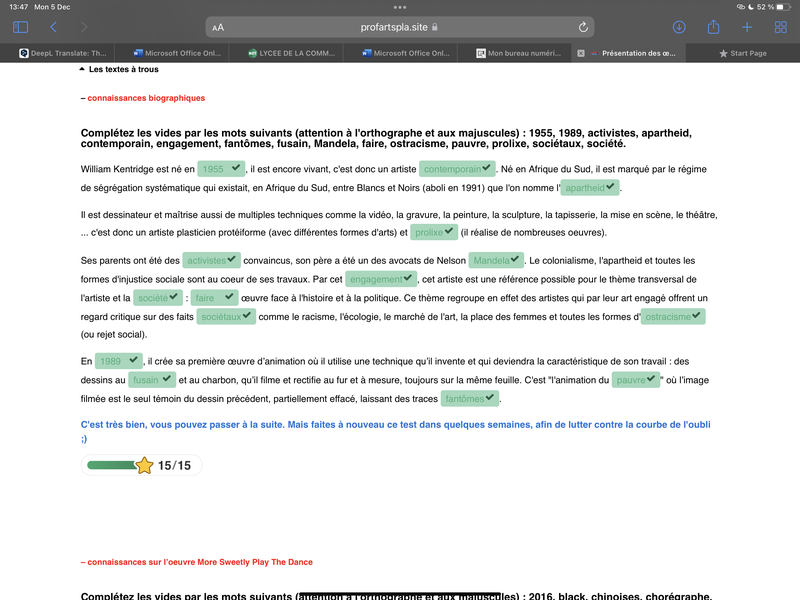Switch to the DeepL Translate tab
Screen dimensions: 800x600
pyautogui.click(x=62, y=53)
